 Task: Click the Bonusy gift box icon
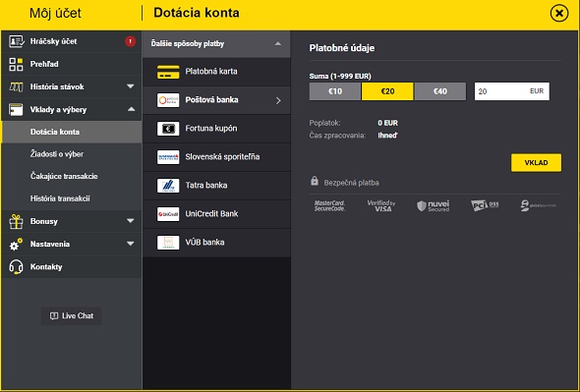click(x=16, y=221)
